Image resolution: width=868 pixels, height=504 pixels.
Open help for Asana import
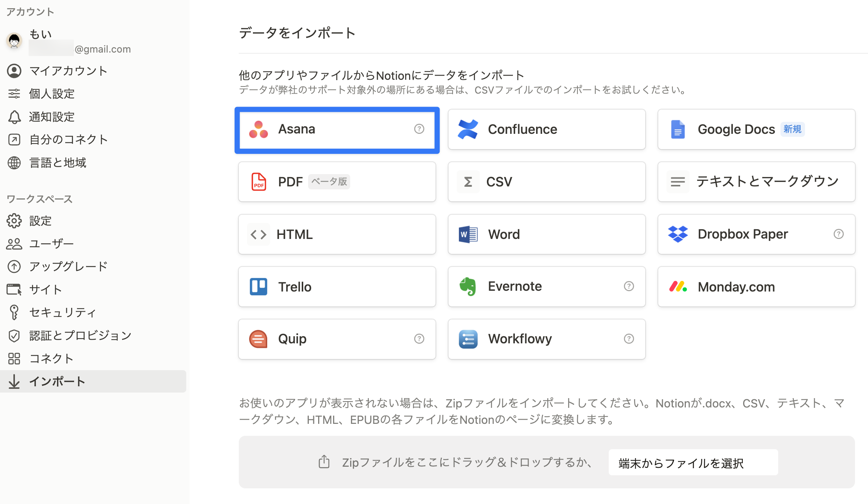[419, 129]
